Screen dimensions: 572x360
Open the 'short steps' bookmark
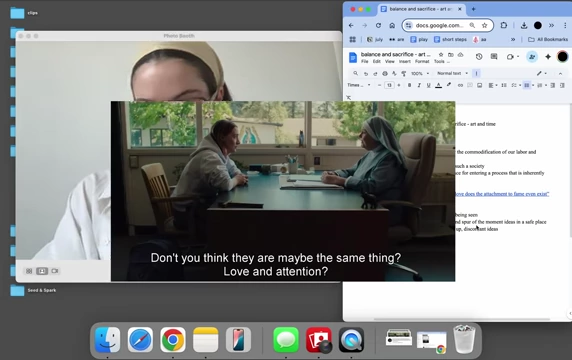pos(450,39)
